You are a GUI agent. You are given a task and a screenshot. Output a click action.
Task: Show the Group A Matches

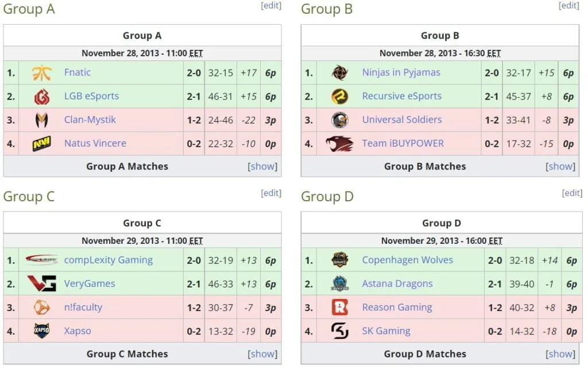[x=262, y=166]
